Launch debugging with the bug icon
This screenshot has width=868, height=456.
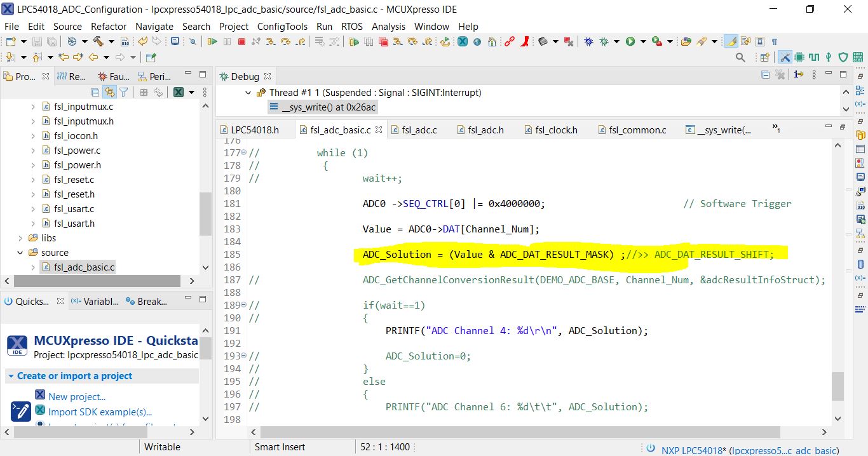587,42
